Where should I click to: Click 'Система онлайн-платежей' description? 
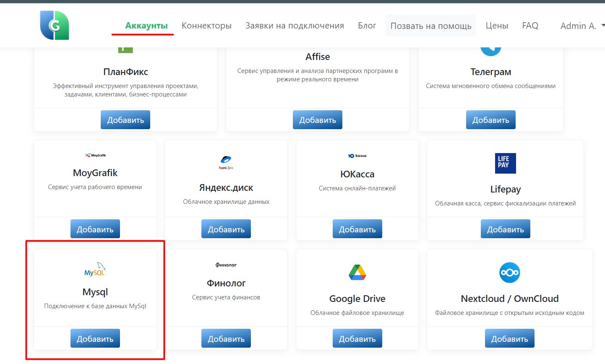357,188
